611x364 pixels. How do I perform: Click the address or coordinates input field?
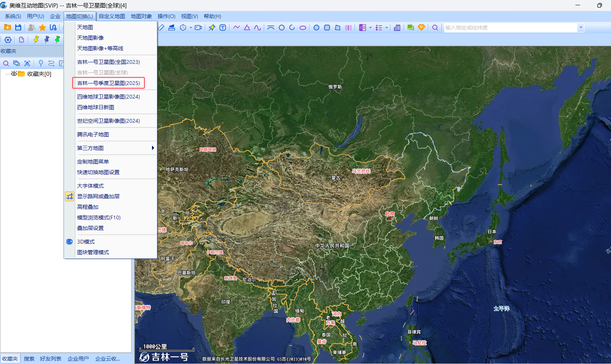click(x=510, y=28)
